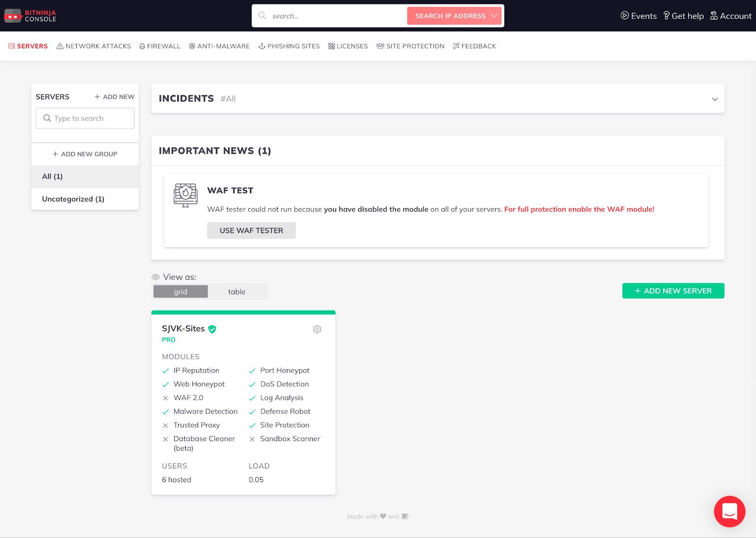
Task: Open the Anti-Malware tab
Action: point(219,46)
